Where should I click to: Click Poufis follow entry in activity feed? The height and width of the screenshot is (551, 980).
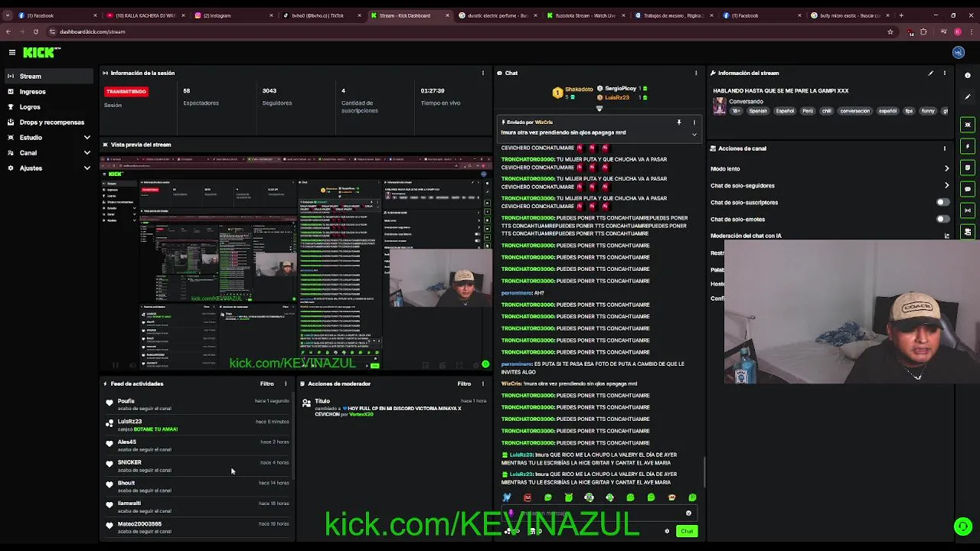click(x=199, y=404)
